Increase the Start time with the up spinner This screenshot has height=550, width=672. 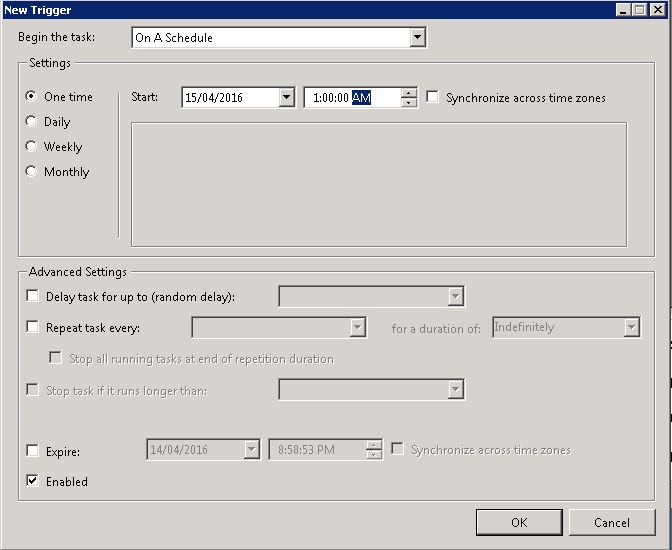click(x=409, y=93)
